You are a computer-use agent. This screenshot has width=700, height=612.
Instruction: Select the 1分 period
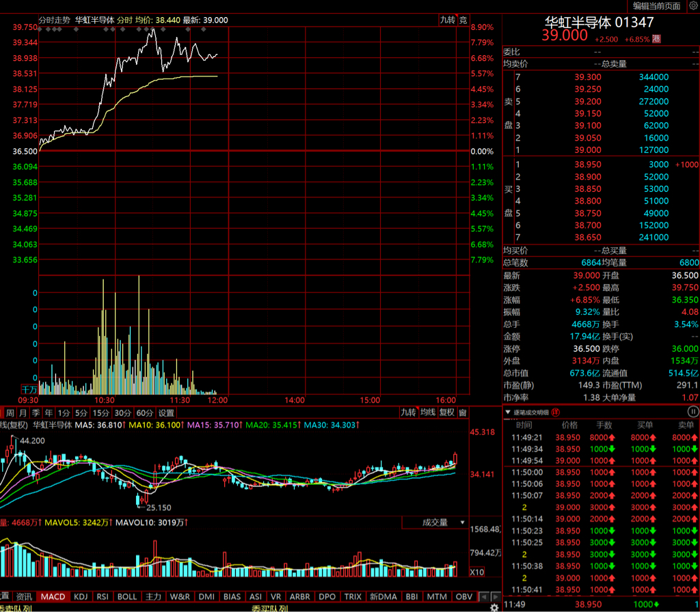tap(64, 413)
